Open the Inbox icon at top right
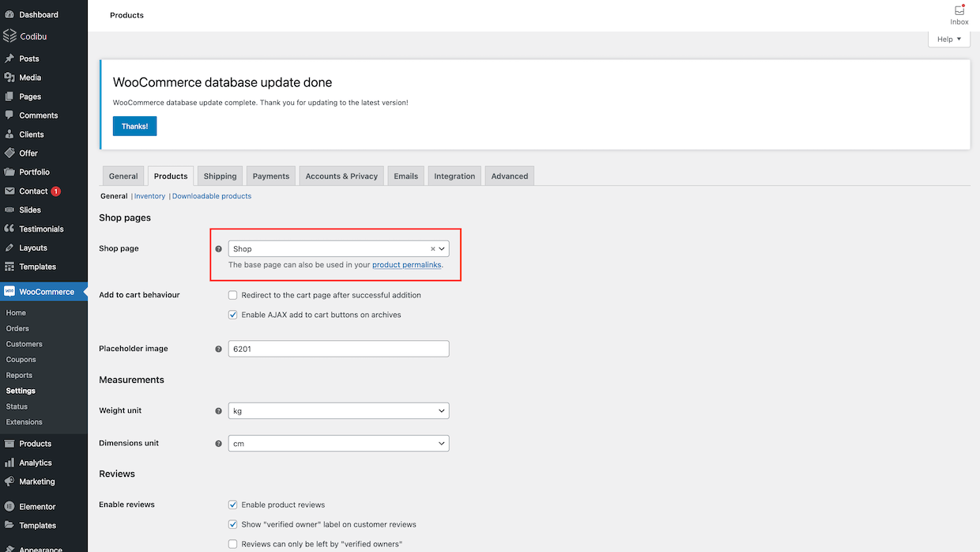 (959, 10)
